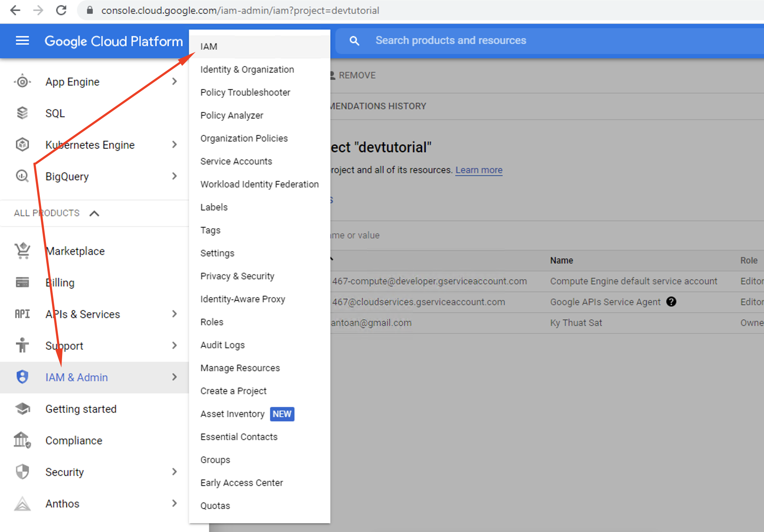
Task: Open Quotas entry
Action: 260,506
